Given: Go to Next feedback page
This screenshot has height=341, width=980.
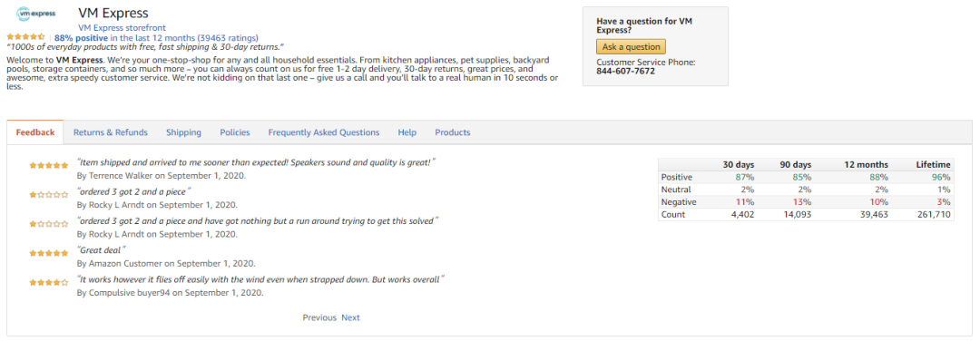Looking at the screenshot, I should [350, 317].
